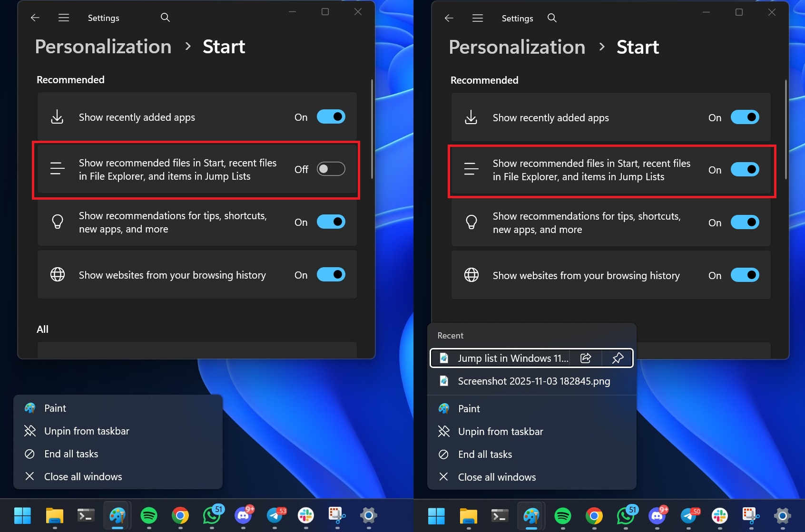This screenshot has height=532, width=805.
Task: Select "End all tasks" in the Paint context menu
Action: click(71, 454)
